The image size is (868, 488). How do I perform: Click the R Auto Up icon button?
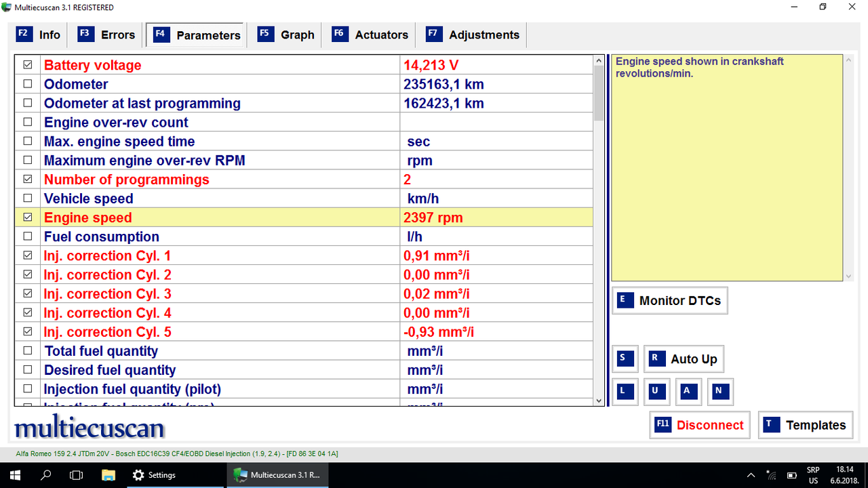pos(656,359)
